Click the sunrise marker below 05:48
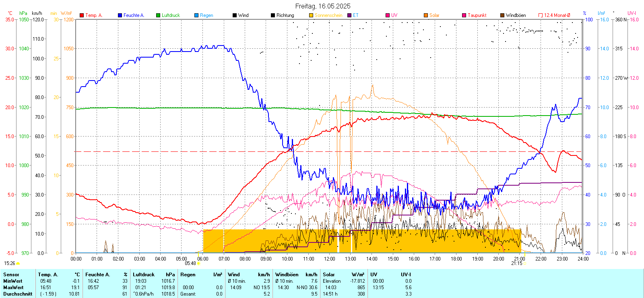The image size is (644, 298). pyautogui.click(x=198, y=263)
